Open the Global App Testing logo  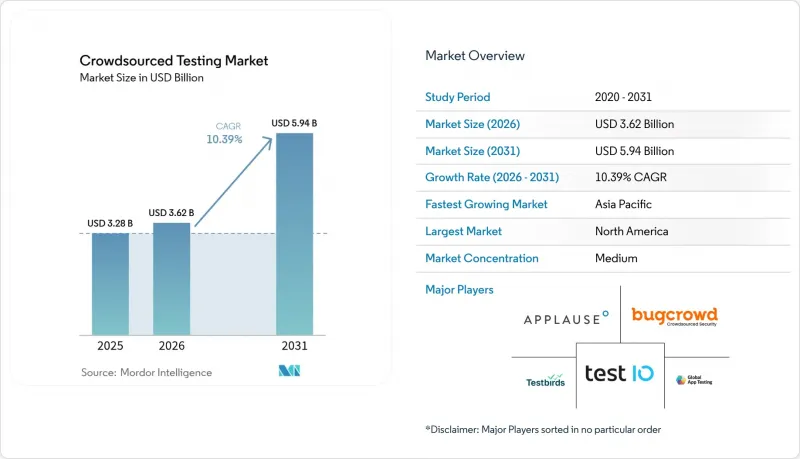click(694, 380)
